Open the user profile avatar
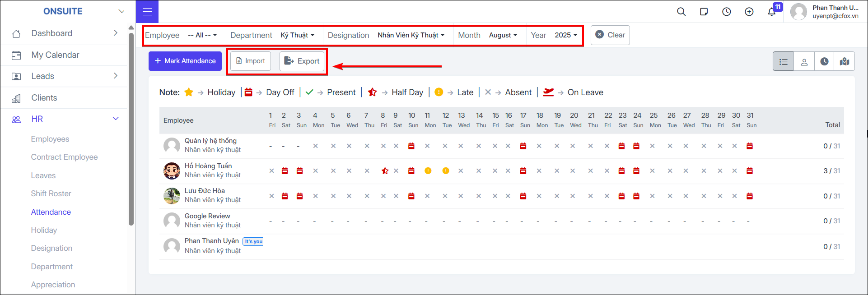Viewport: 868px width, 295px height. [798, 12]
